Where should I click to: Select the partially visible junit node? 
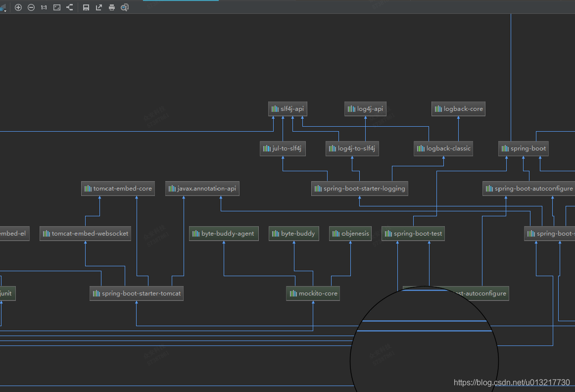click(x=8, y=294)
